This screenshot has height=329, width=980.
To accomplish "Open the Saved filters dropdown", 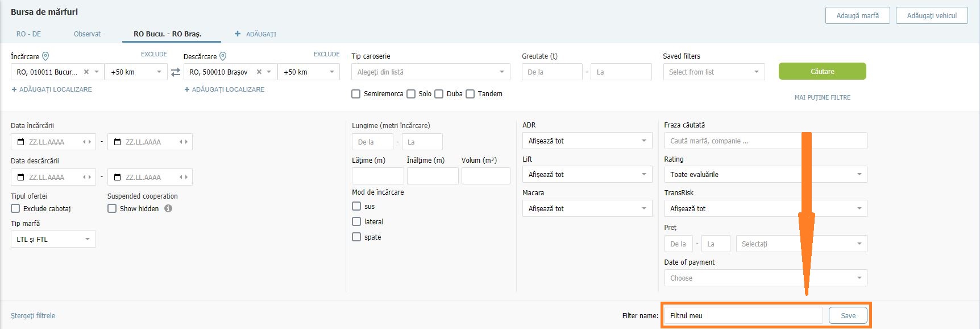I will pos(714,72).
